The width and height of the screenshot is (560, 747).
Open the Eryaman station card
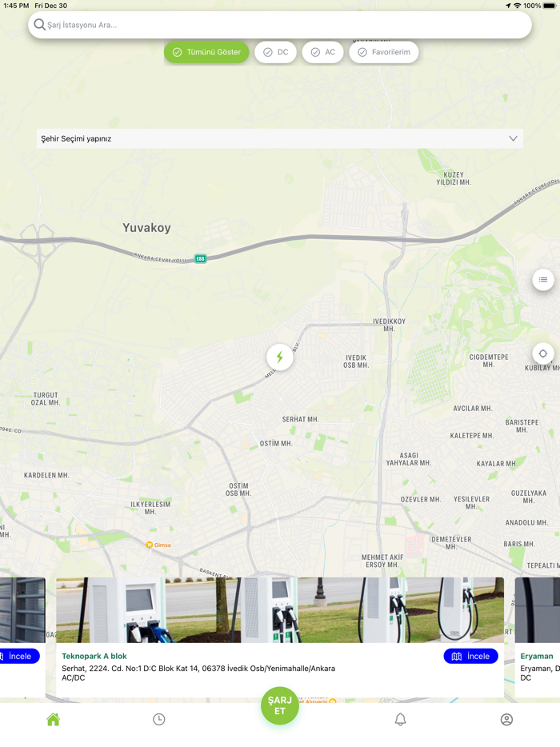point(537,637)
